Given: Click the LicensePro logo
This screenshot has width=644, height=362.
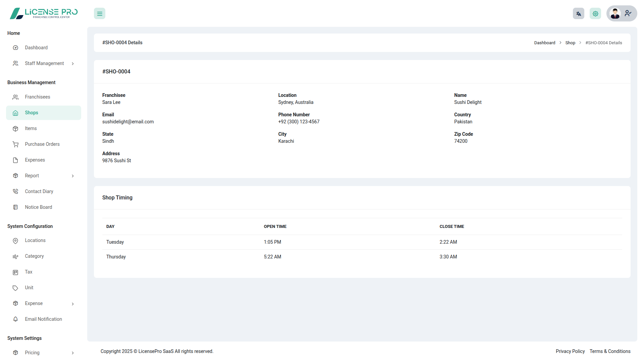Looking at the screenshot, I should [44, 13].
